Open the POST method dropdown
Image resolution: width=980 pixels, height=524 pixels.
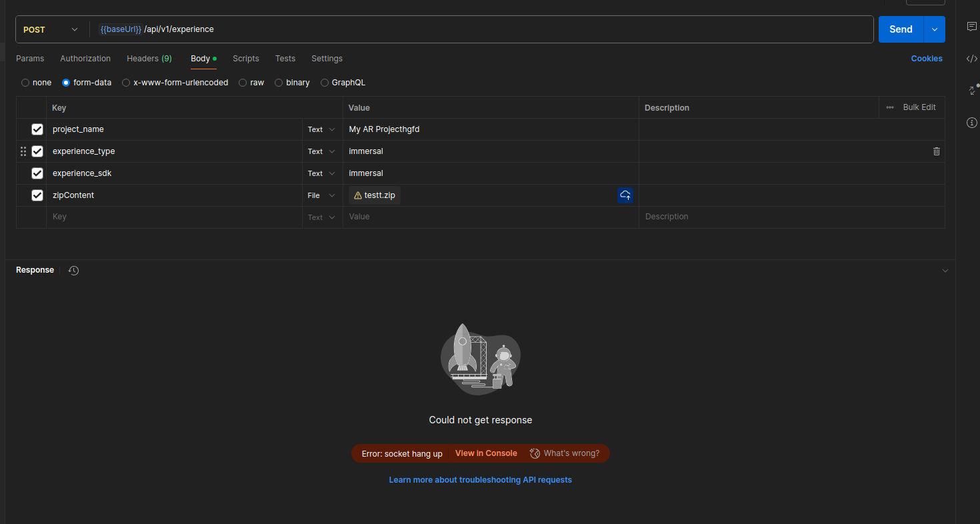coord(51,29)
